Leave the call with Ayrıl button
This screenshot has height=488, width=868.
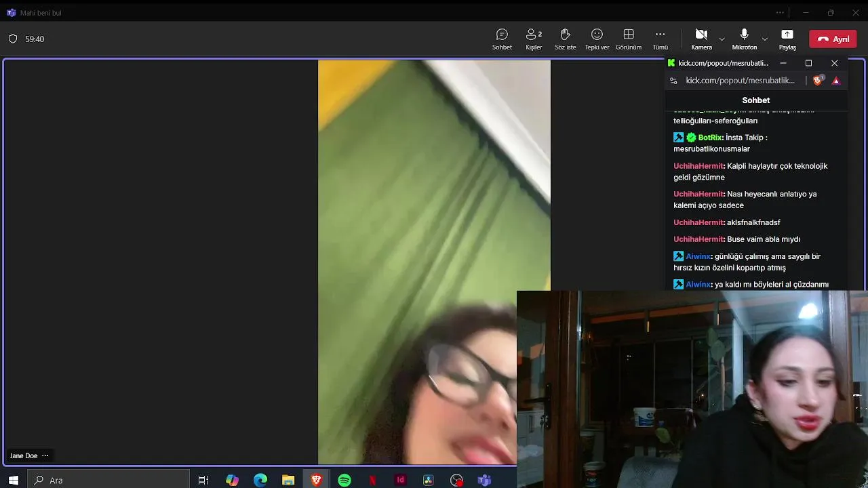pos(833,39)
